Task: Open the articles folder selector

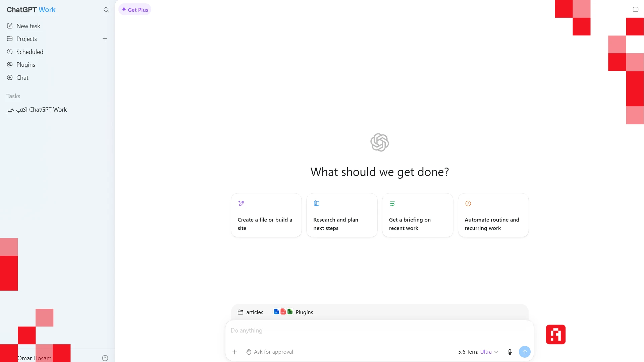Action: click(250, 312)
